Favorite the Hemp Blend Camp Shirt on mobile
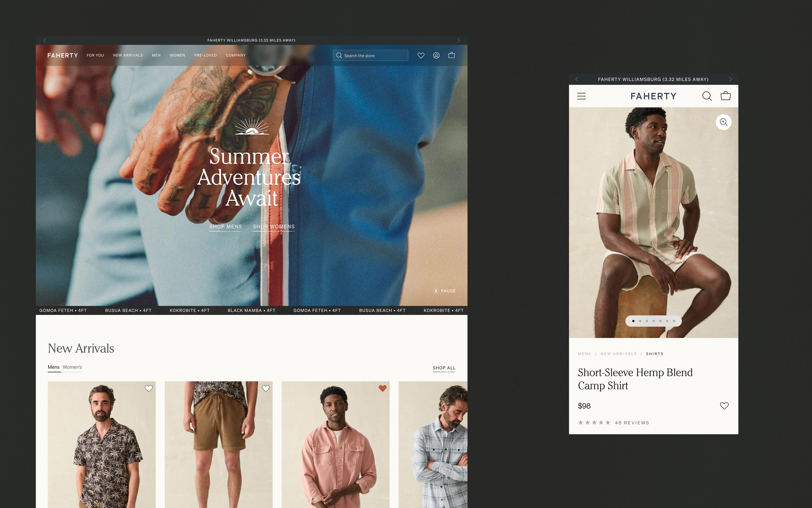 tap(724, 406)
